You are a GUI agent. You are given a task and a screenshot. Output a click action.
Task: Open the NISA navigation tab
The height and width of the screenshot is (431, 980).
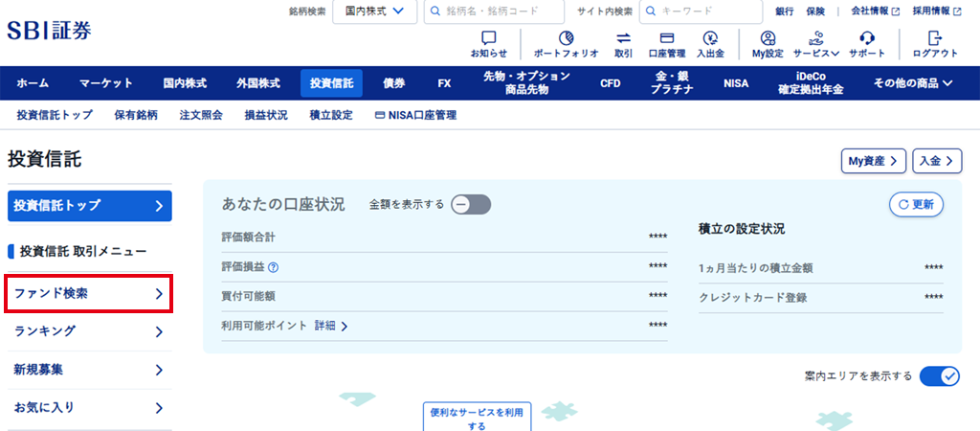point(736,83)
